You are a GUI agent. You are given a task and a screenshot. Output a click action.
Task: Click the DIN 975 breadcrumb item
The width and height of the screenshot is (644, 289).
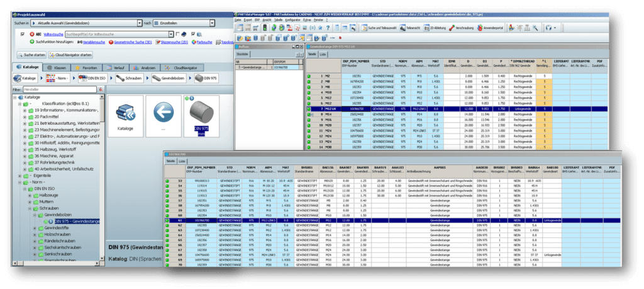[206, 78]
